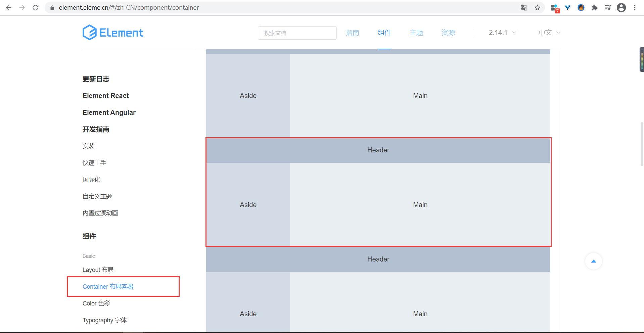The height and width of the screenshot is (333, 644).
Task: Open the Extensions puzzle piece menu
Action: (594, 7)
